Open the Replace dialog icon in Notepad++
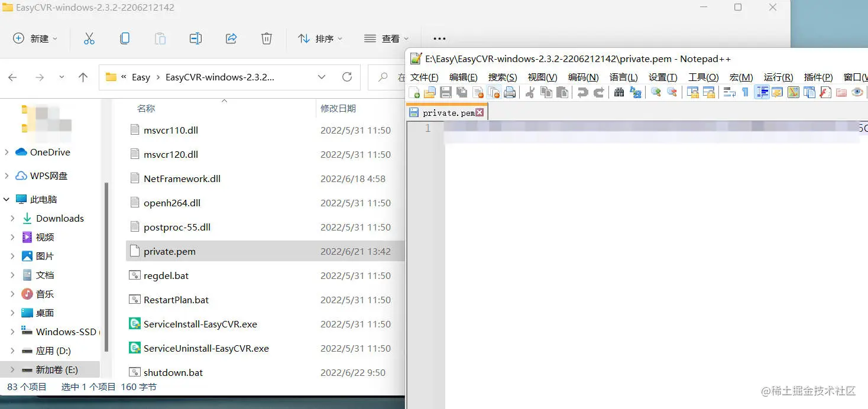This screenshot has width=868, height=409. click(635, 92)
